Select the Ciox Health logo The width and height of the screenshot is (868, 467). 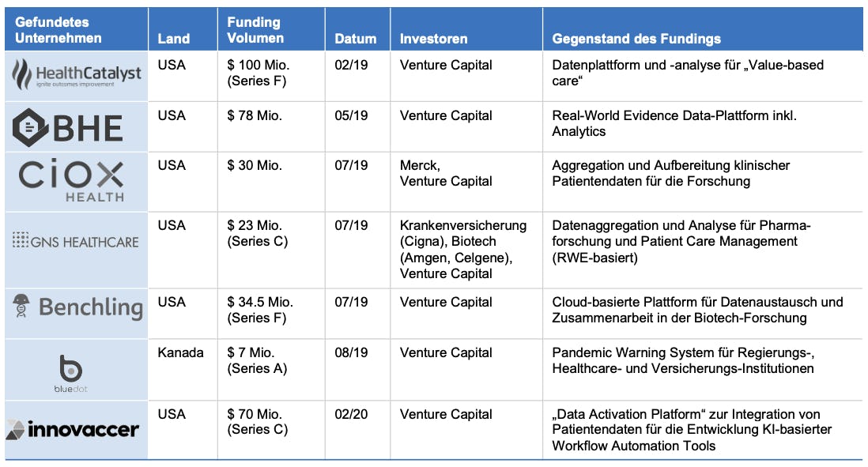71,180
